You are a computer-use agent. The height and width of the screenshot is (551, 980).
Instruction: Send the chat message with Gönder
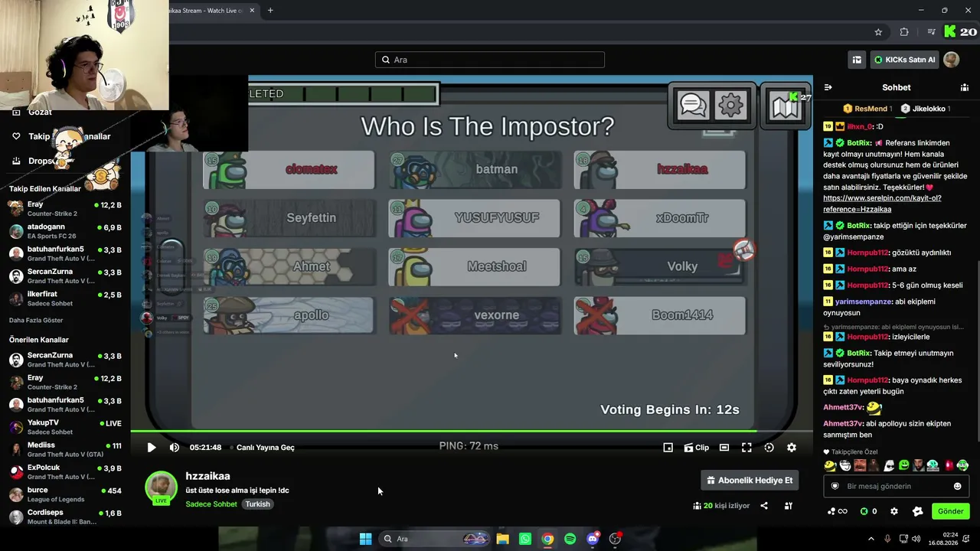coord(951,511)
